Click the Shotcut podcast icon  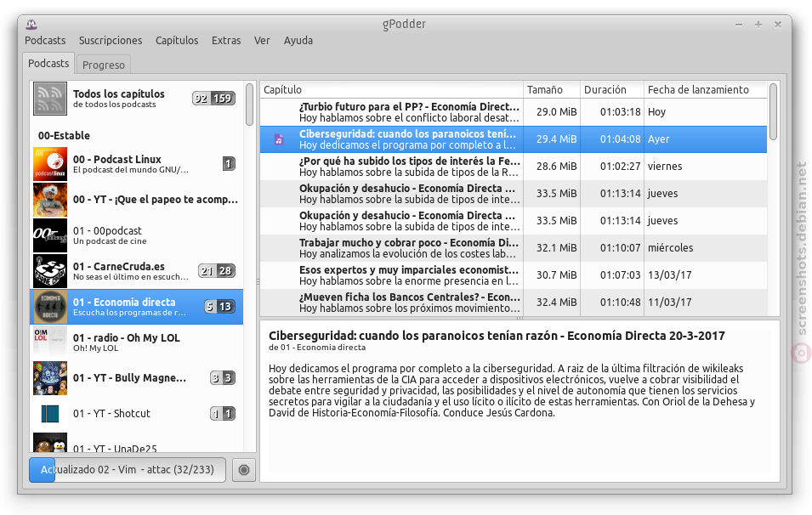pos(50,414)
